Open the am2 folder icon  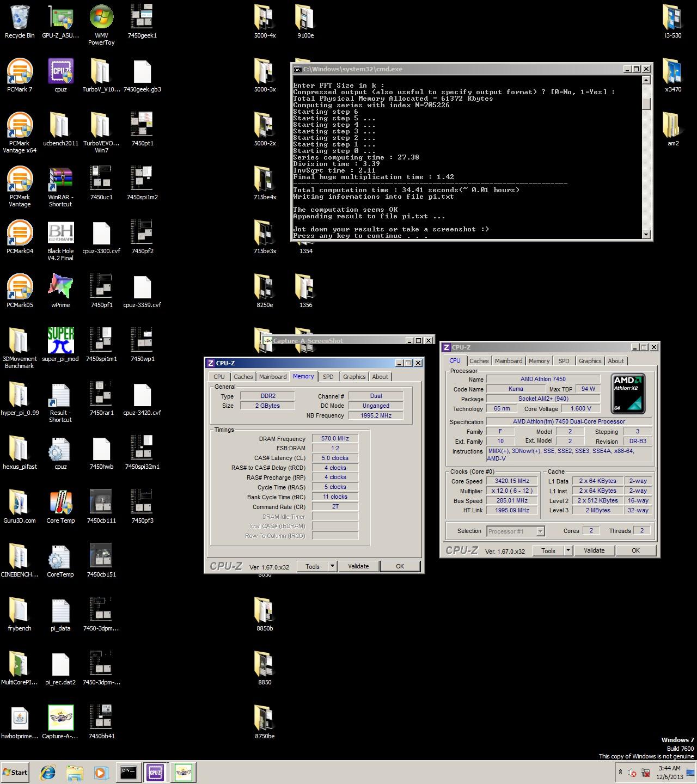click(673, 130)
